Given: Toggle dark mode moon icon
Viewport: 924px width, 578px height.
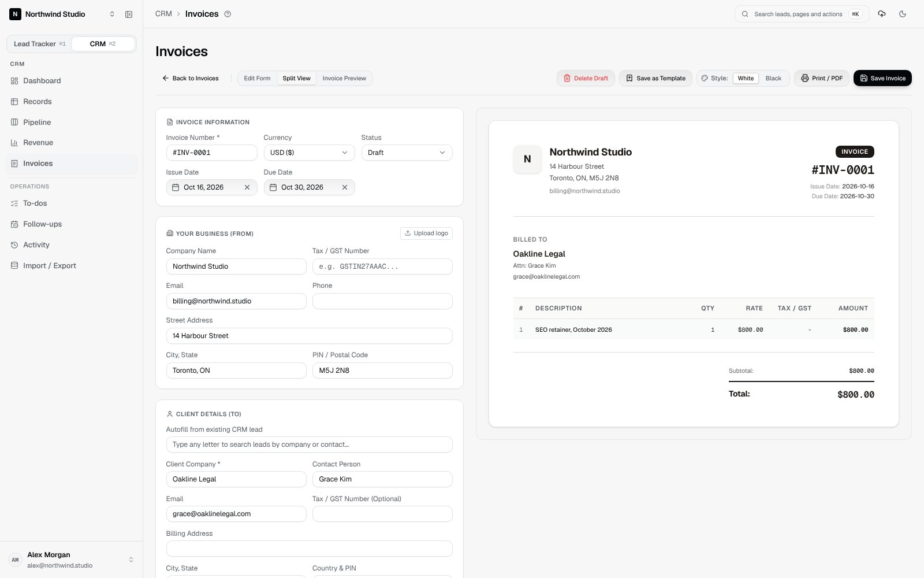Looking at the screenshot, I should [x=903, y=14].
